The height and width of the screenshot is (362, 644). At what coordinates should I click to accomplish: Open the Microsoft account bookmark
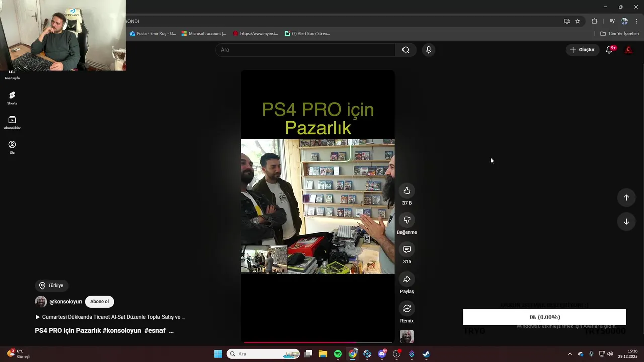204,34
